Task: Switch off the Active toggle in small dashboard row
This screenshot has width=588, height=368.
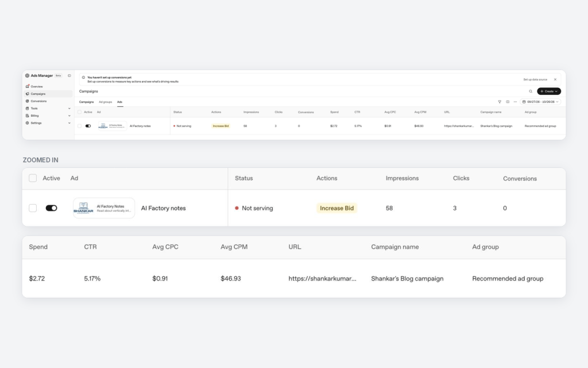Action: (88, 126)
